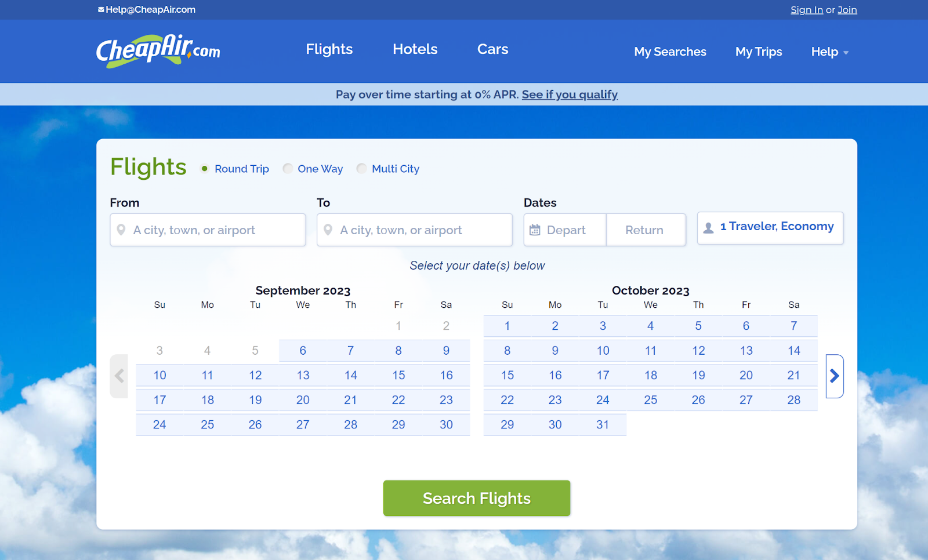Pick September 10 in the calendar
This screenshot has height=560, width=928.
pyautogui.click(x=159, y=375)
